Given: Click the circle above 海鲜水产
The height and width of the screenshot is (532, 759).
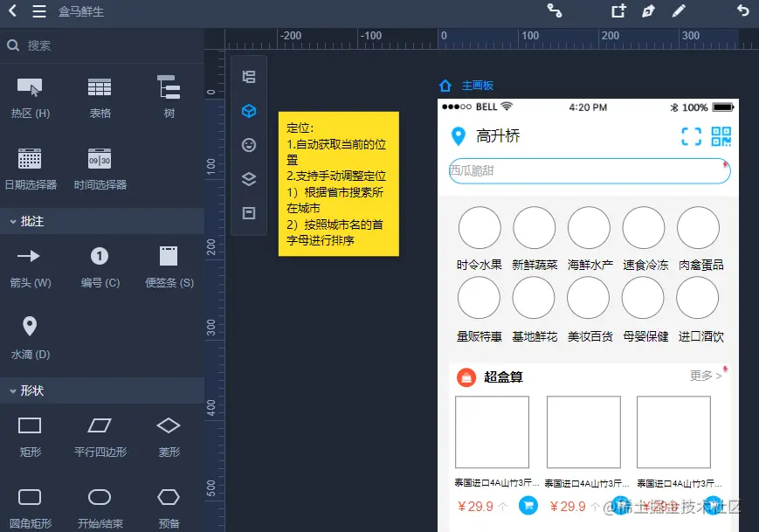Looking at the screenshot, I should point(589,227).
